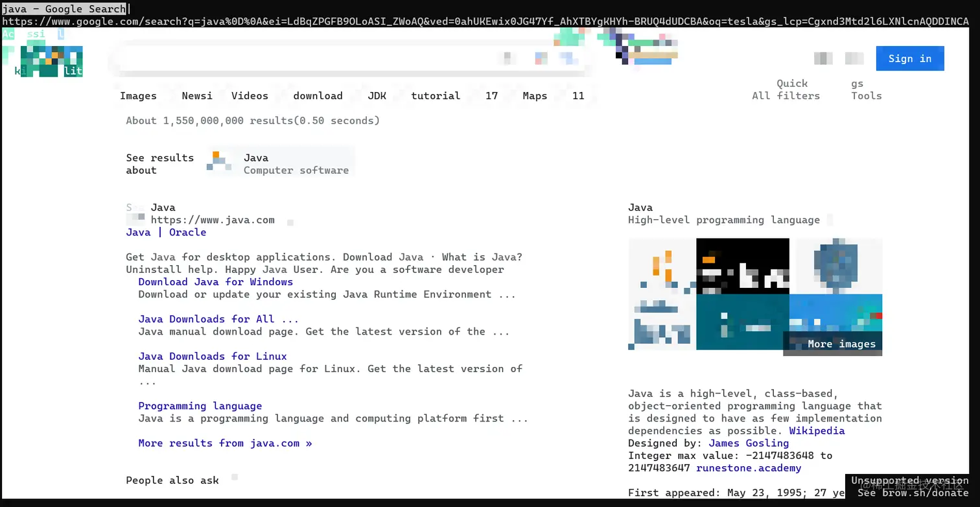Click the 'People also ask' heading
Viewport: 980px width, 507px height.
click(172, 480)
